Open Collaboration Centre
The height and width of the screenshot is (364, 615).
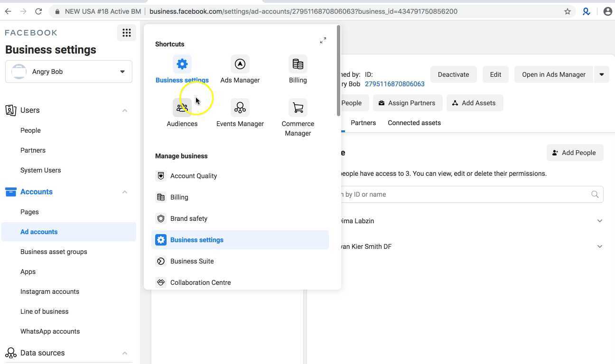tap(200, 282)
